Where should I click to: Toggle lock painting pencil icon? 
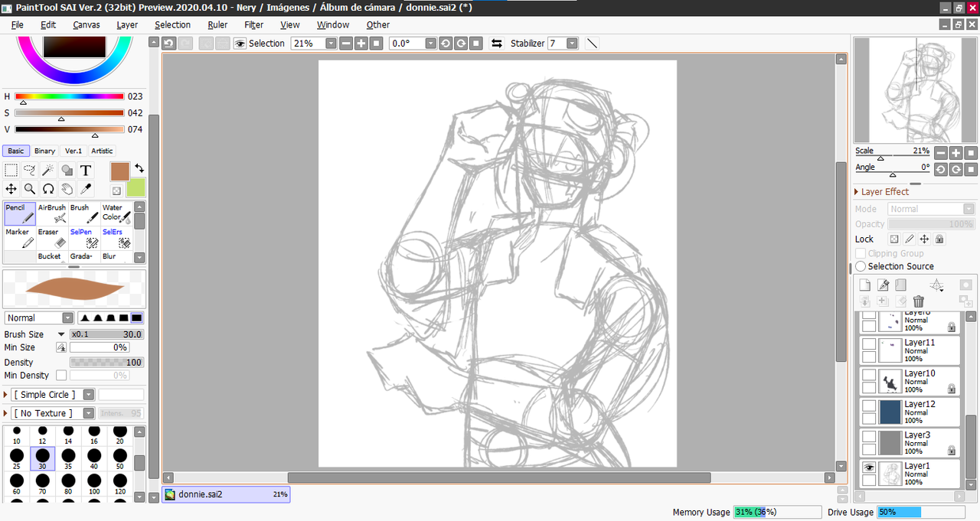click(x=909, y=239)
